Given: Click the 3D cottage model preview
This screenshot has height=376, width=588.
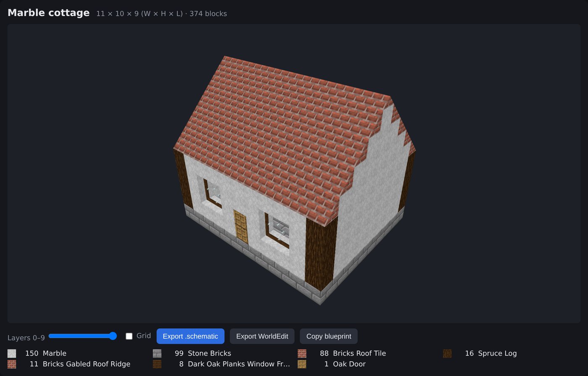Looking at the screenshot, I should (x=294, y=173).
